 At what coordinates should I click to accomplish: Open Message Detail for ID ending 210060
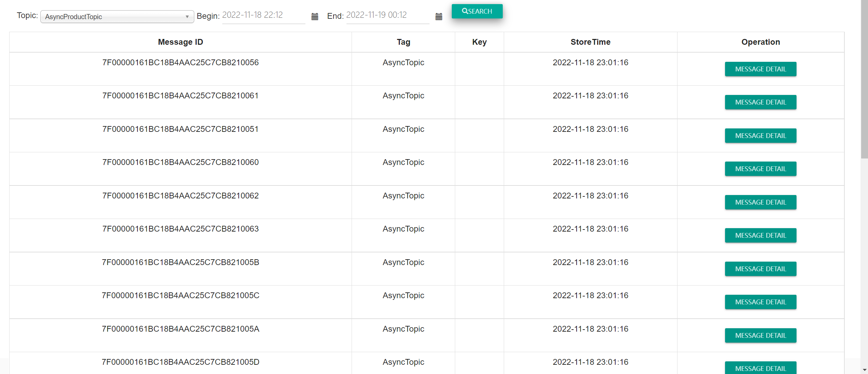tap(760, 169)
